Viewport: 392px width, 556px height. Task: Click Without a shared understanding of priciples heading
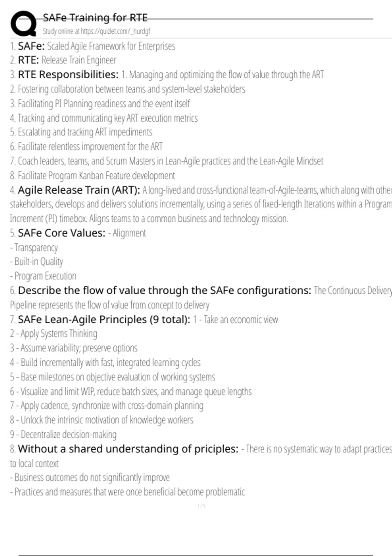tap(128, 449)
